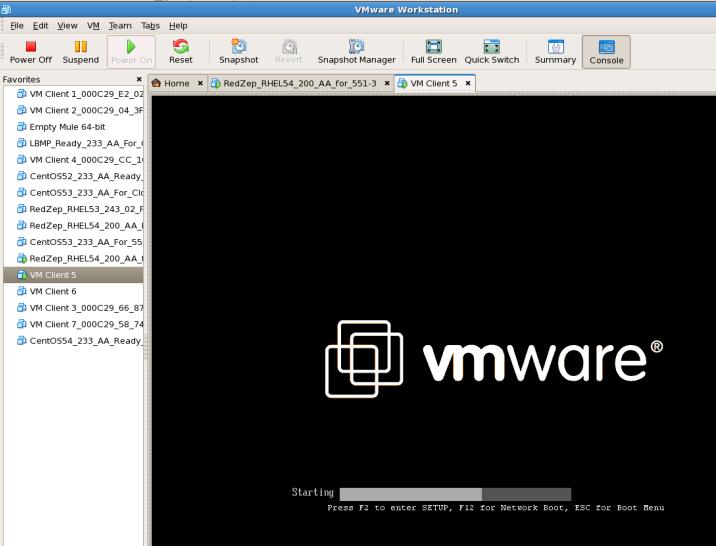Close the VM Client 5 tab
716x546 pixels.
468,83
